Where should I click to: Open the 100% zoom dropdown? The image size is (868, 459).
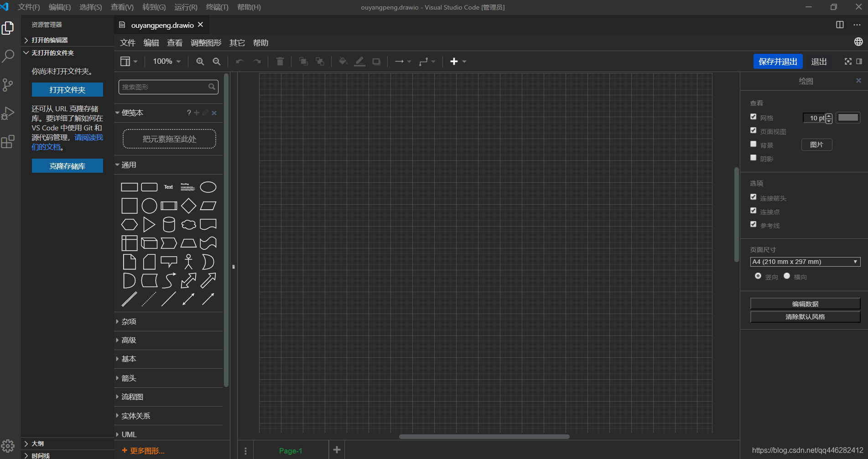166,62
